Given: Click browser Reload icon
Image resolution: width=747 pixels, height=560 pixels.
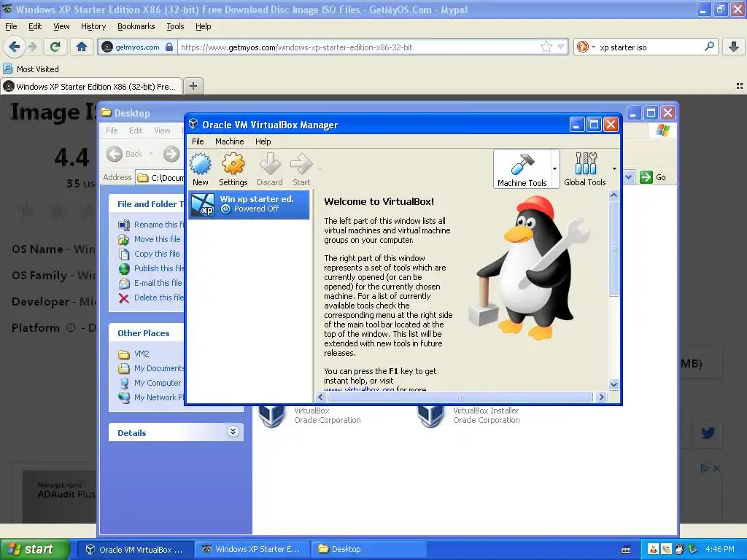Looking at the screenshot, I should coord(55,47).
